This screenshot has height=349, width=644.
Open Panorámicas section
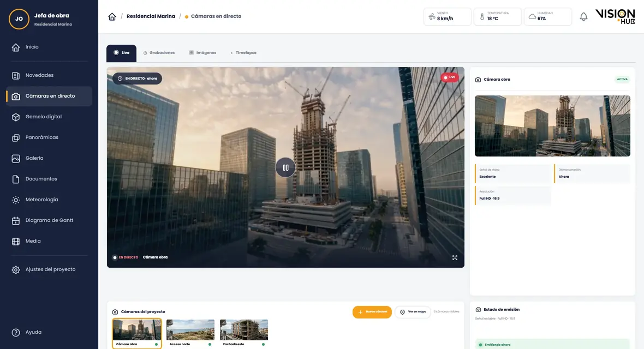[49, 137]
